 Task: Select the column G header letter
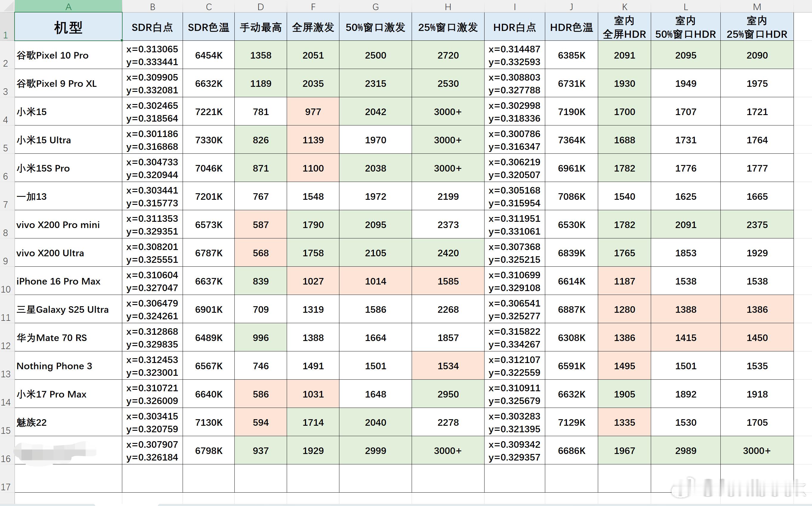[x=375, y=6]
